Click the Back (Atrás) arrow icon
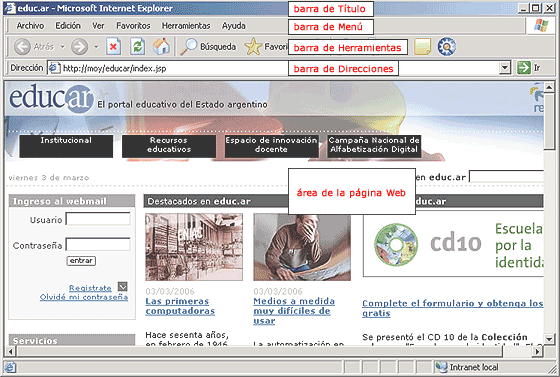 click(22, 47)
